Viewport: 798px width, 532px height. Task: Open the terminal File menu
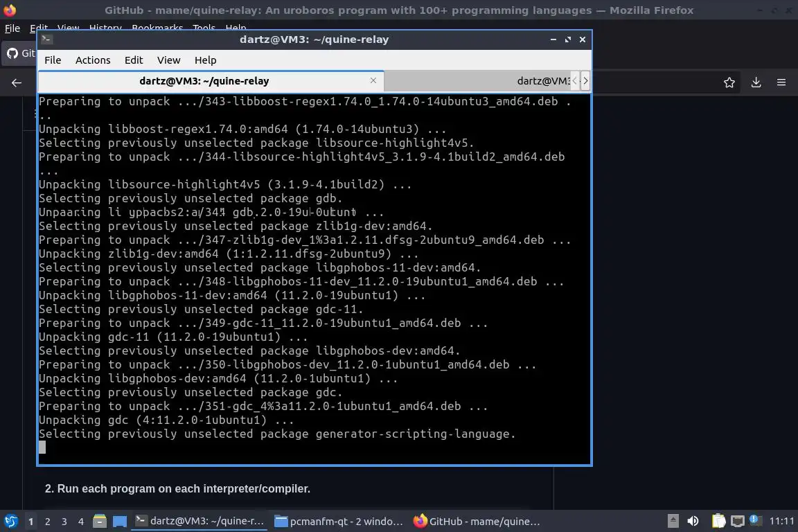pyautogui.click(x=53, y=60)
